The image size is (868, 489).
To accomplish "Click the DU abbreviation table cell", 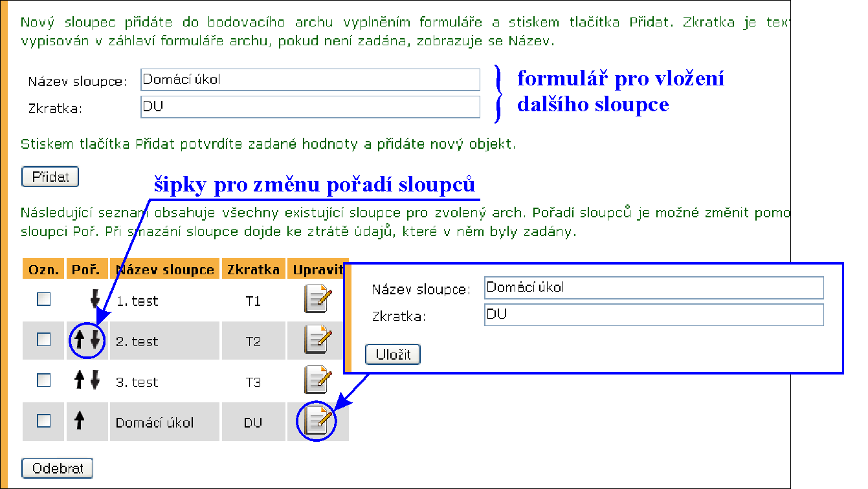I will coord(253,422).
